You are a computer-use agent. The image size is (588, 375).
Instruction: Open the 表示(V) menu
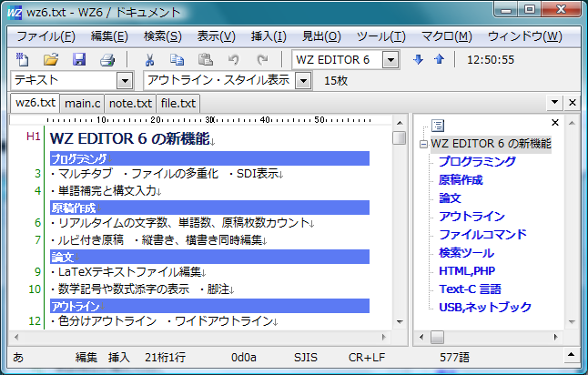tap(217, 36)
